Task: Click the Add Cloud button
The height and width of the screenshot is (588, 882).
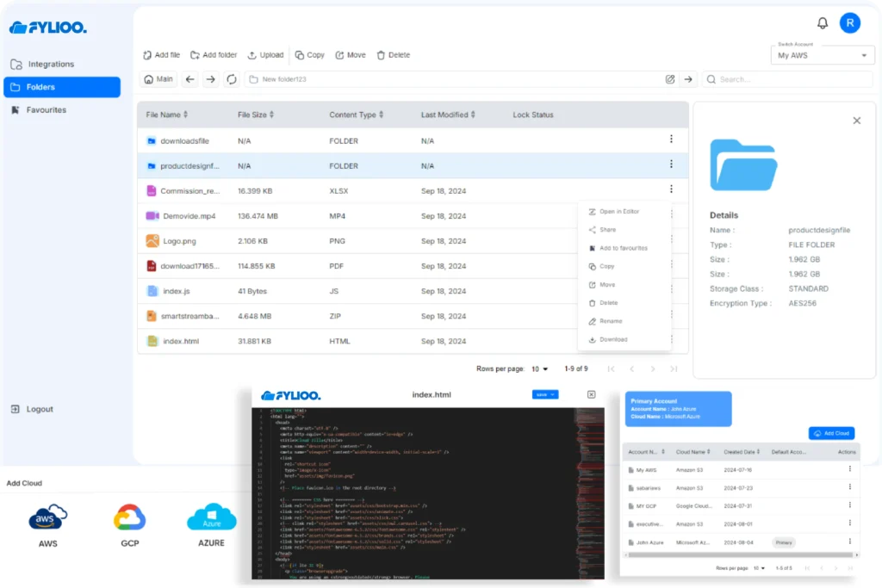Action: (x=831, y=433)
